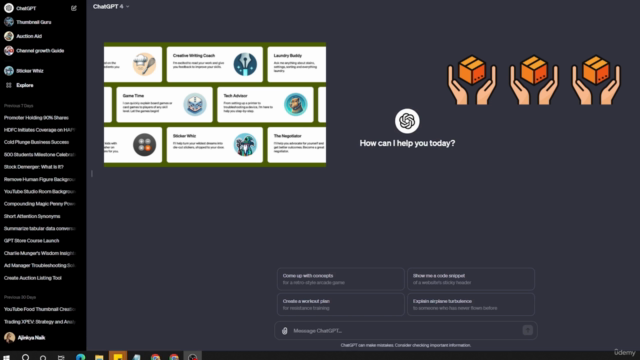Choose 'Come up with concepts' suggestion
This screenshot has width=640, height=360.
[x=340, y=279]
